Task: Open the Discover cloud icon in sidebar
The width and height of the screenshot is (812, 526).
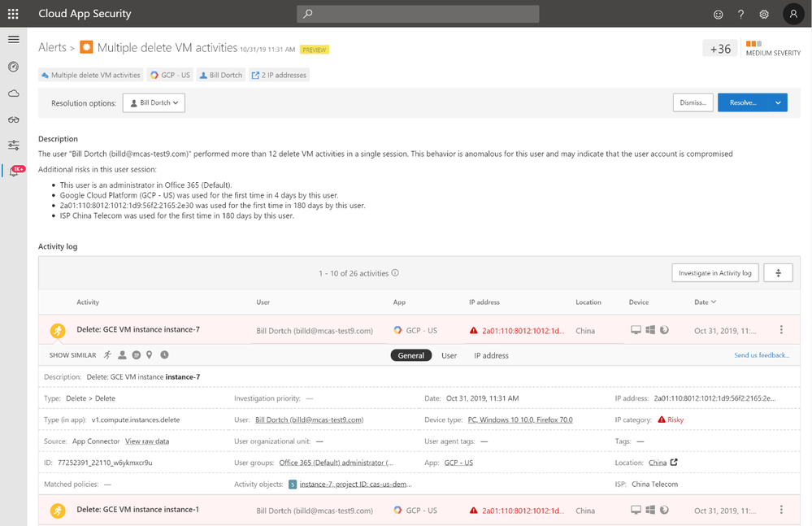Action: (14, 93)
